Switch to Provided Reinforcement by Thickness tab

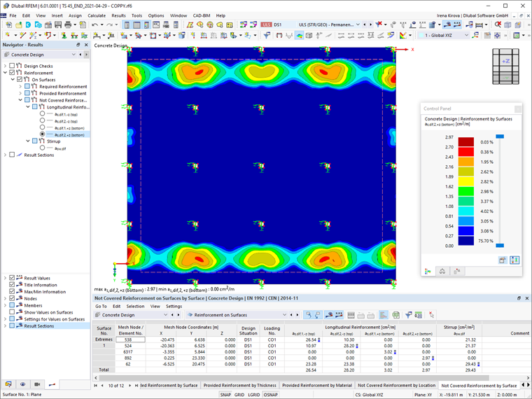coord(239,386)
